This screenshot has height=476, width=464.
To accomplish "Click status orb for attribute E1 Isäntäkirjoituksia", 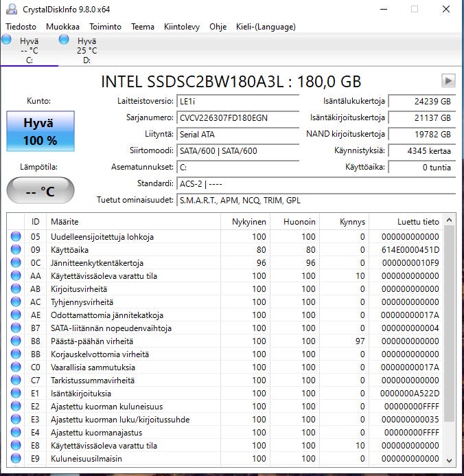I will click(16, 393).
